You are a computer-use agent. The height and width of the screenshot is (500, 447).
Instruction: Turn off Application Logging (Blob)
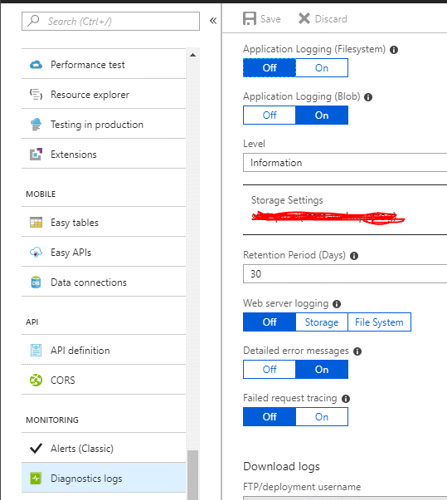(x=269, y=115)
